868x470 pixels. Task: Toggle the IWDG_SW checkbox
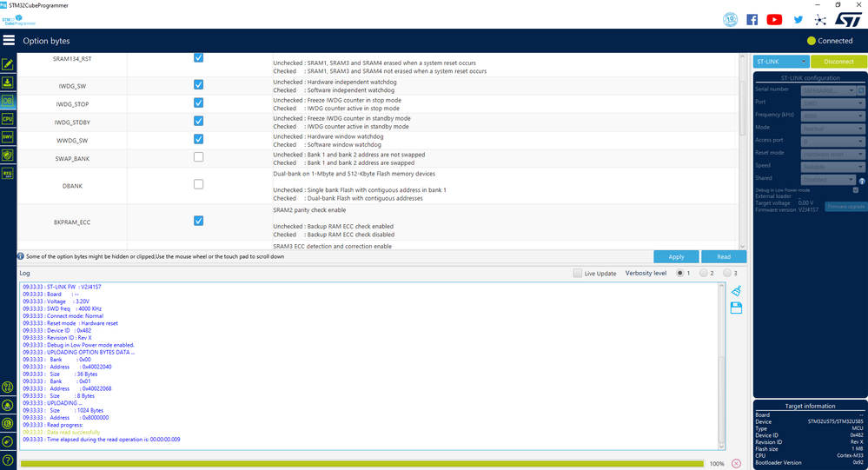[x=198, y=84]
